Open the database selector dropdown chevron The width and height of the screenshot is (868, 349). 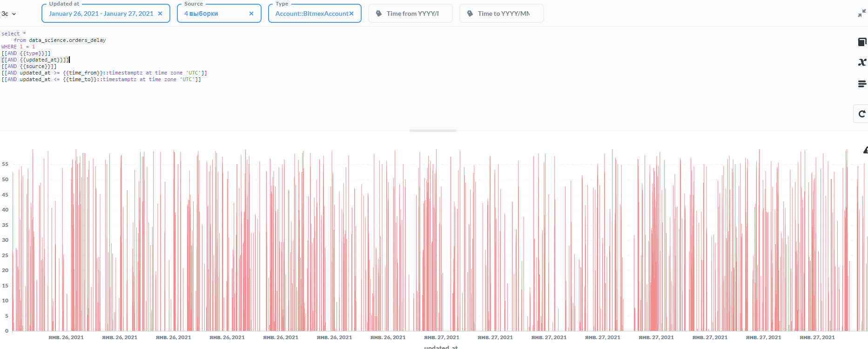(14, 14)
